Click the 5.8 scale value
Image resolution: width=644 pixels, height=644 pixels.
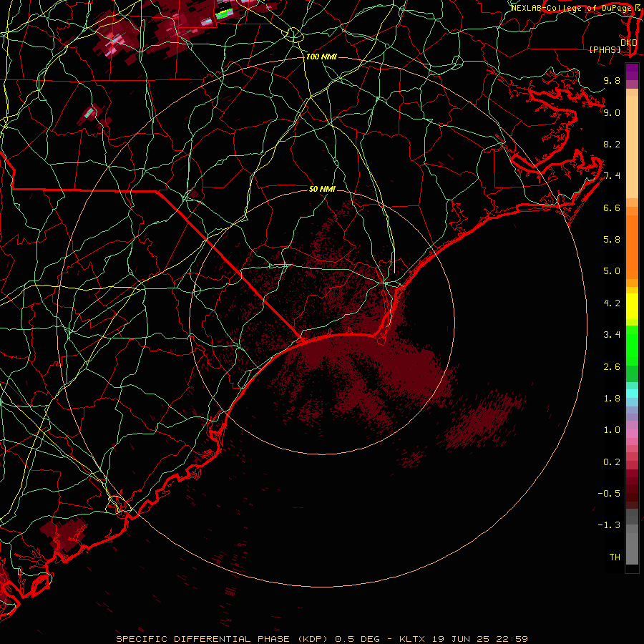click(x=612, y=240)
